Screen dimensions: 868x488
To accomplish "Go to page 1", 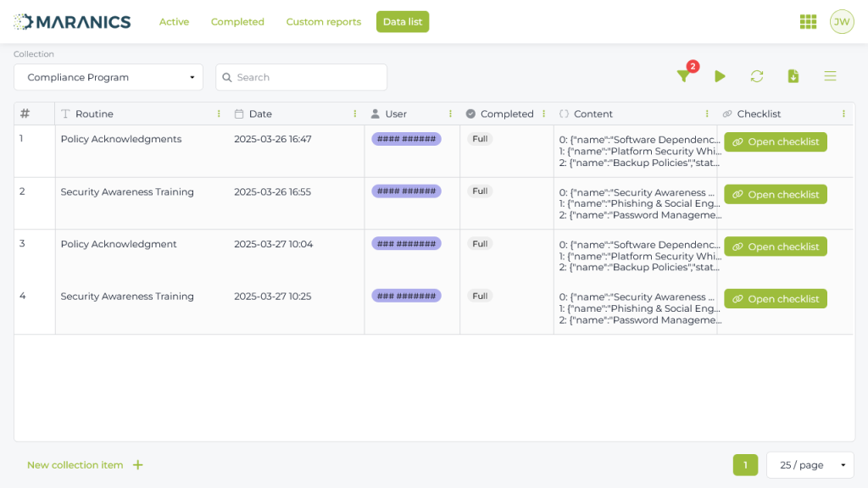I will click(745, 465).
